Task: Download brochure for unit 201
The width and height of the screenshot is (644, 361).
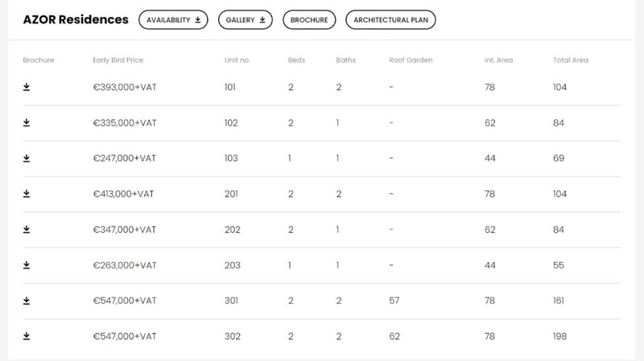Action: point(27,193)
